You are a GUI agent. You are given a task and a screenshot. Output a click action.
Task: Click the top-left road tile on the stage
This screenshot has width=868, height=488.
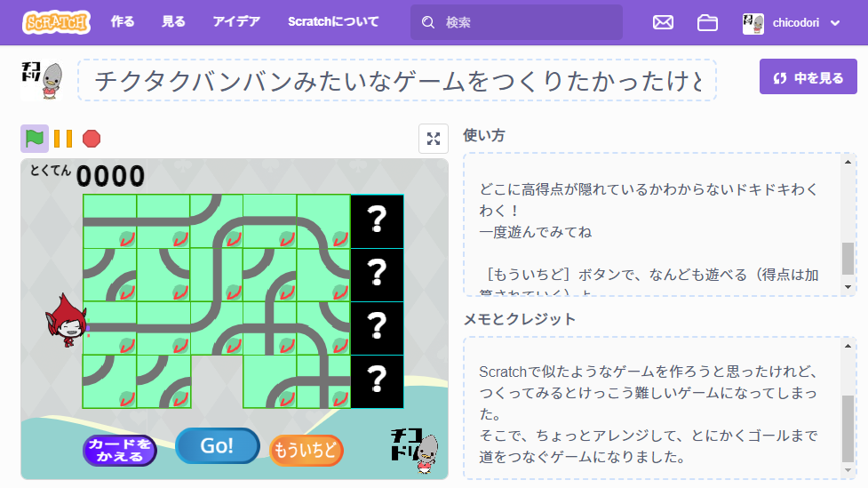[x=109, y=221]
